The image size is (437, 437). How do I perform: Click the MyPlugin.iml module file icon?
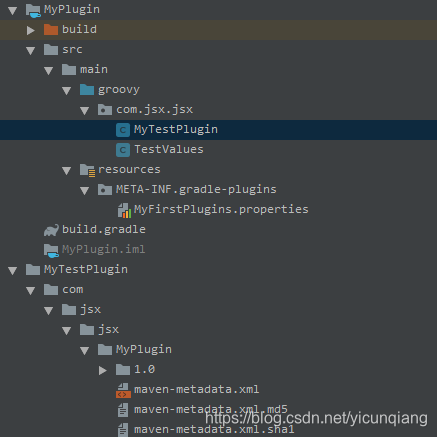click(51, 251)
